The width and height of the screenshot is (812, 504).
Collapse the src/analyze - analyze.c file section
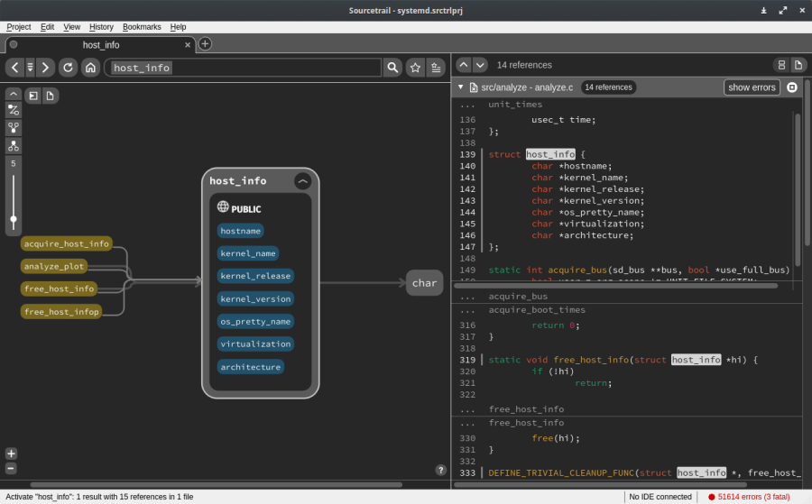pos(461,87)
